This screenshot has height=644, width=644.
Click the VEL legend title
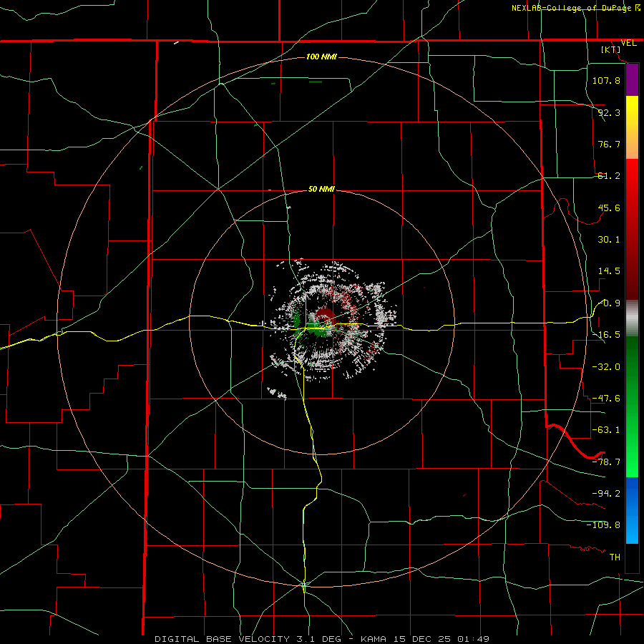point(628,43)
